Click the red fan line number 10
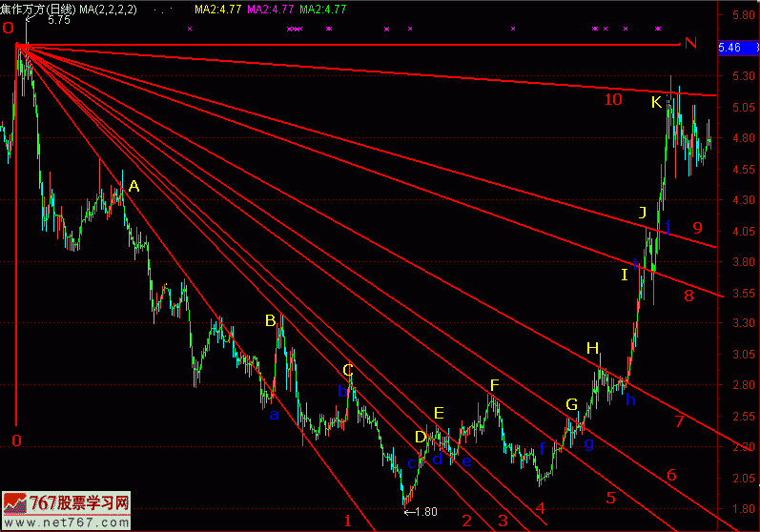Viewport: 760px width, 532px height. point(612,99)
